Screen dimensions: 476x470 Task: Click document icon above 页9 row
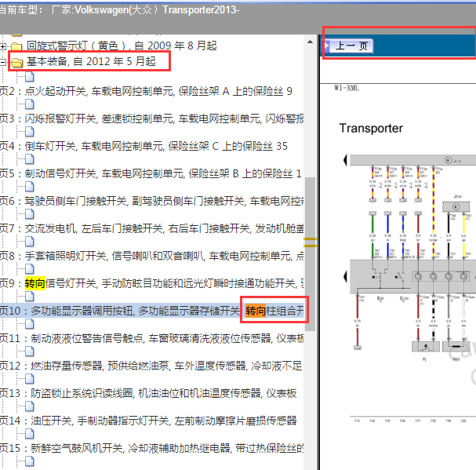point(30,269)
